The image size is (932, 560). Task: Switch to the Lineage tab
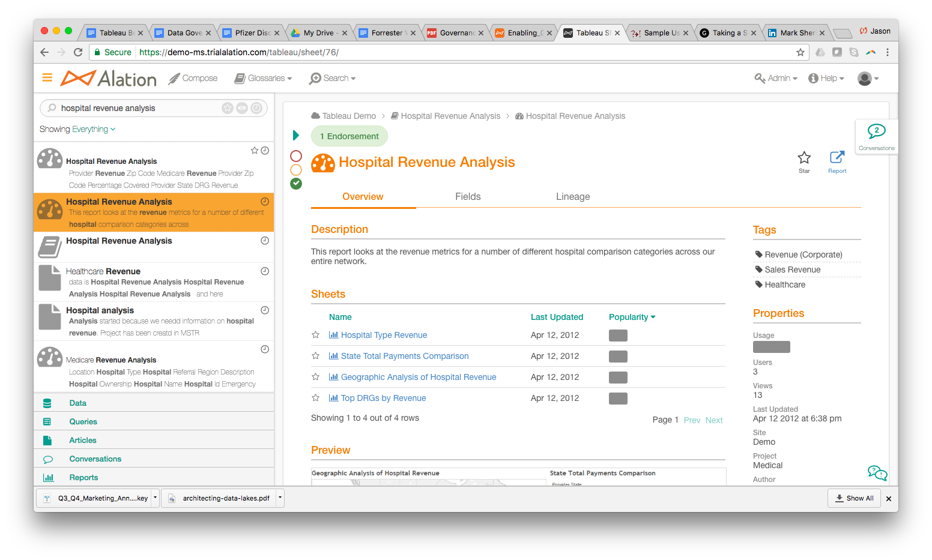click(x=573, y=197)
